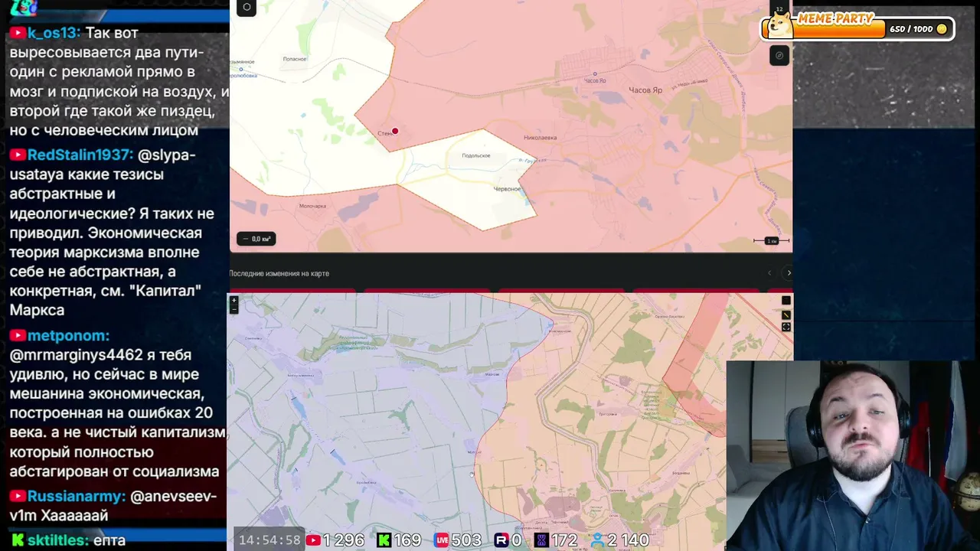
Task: Click the 'Червоное' map label
Action: [x=507, y=189]
